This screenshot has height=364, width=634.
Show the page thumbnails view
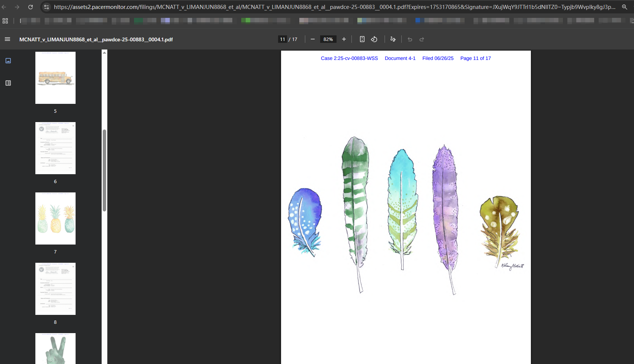(x=8, y=61)
